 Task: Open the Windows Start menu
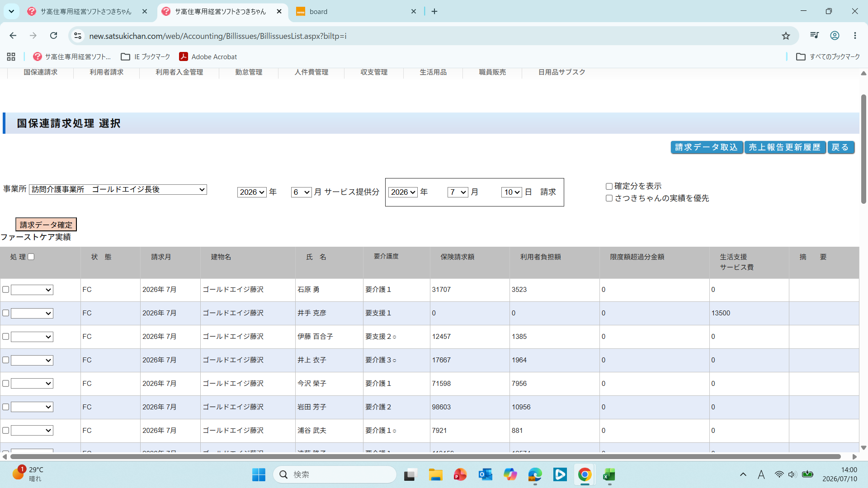tap(259, 474)
